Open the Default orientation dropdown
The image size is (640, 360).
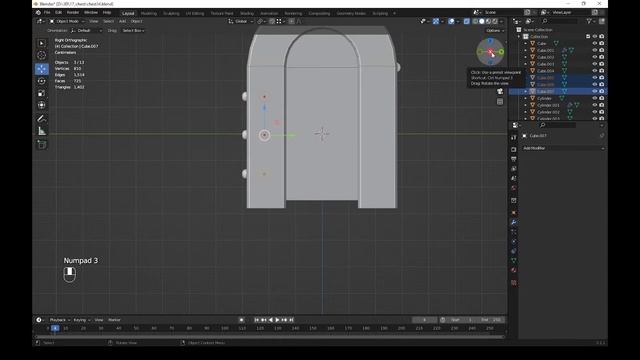[x=86, y=31]
